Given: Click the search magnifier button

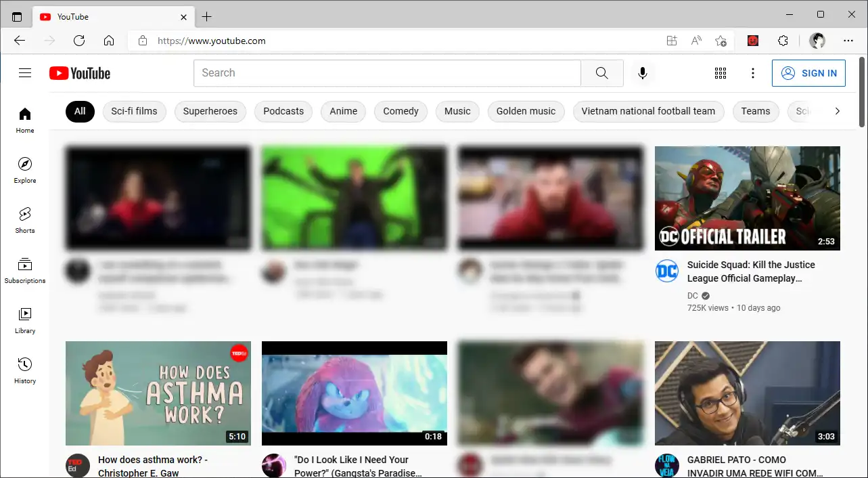Looking at the screenshot, I should 602,73.
